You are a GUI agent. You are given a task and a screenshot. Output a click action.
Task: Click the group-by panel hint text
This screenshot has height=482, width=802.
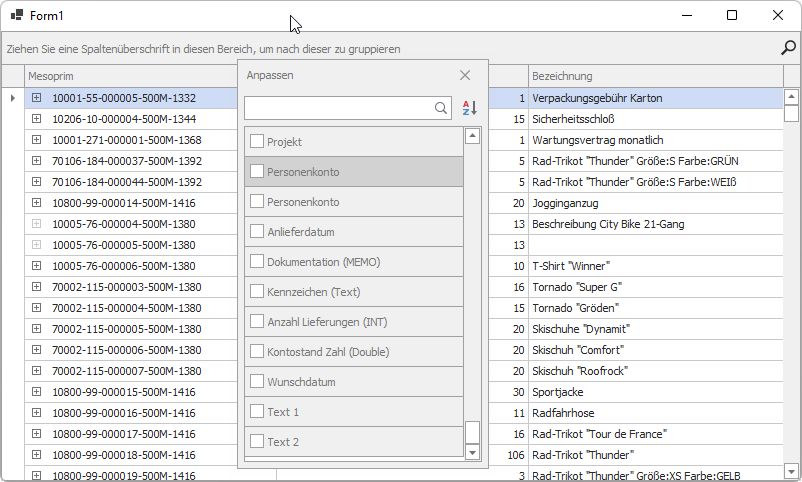203,49
